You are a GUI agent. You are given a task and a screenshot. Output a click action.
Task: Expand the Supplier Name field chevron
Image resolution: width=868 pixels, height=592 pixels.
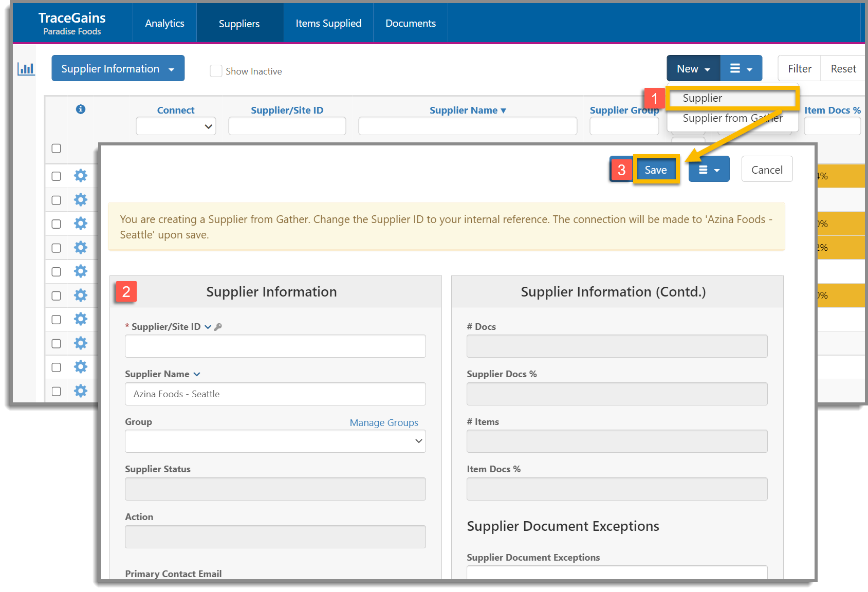pyautogui.click(x=197, y=374)
